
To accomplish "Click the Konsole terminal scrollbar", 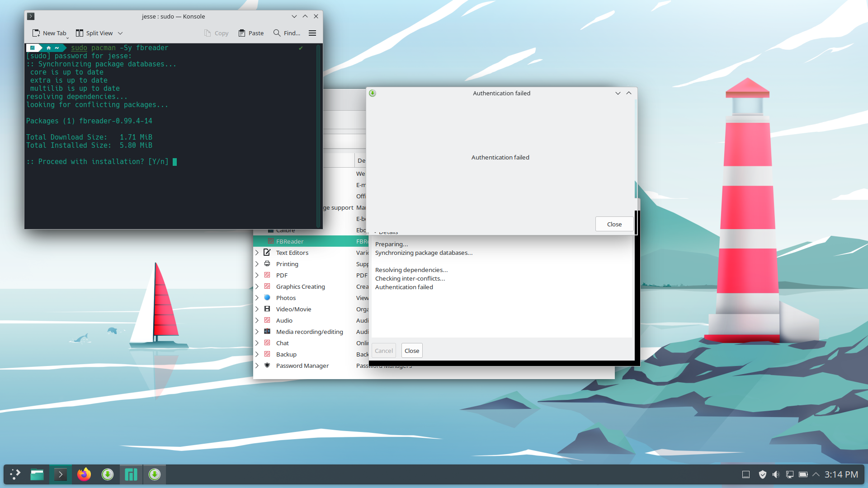I will point(318,136).
